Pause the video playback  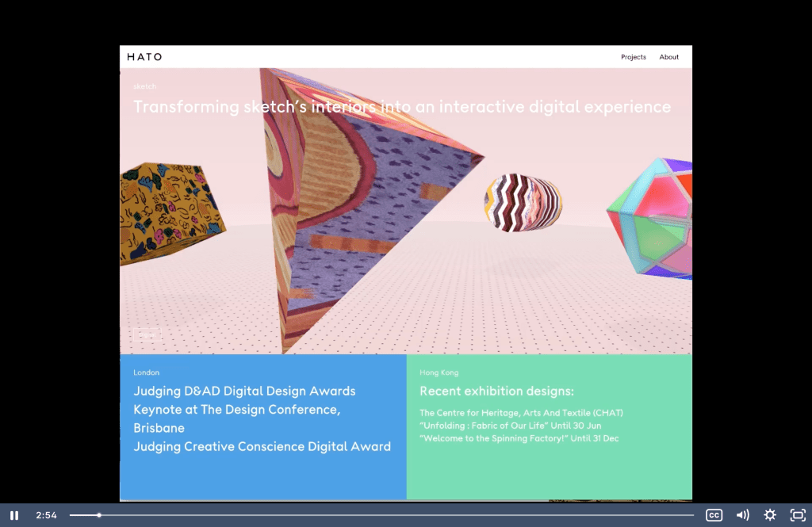coord(14,515)
